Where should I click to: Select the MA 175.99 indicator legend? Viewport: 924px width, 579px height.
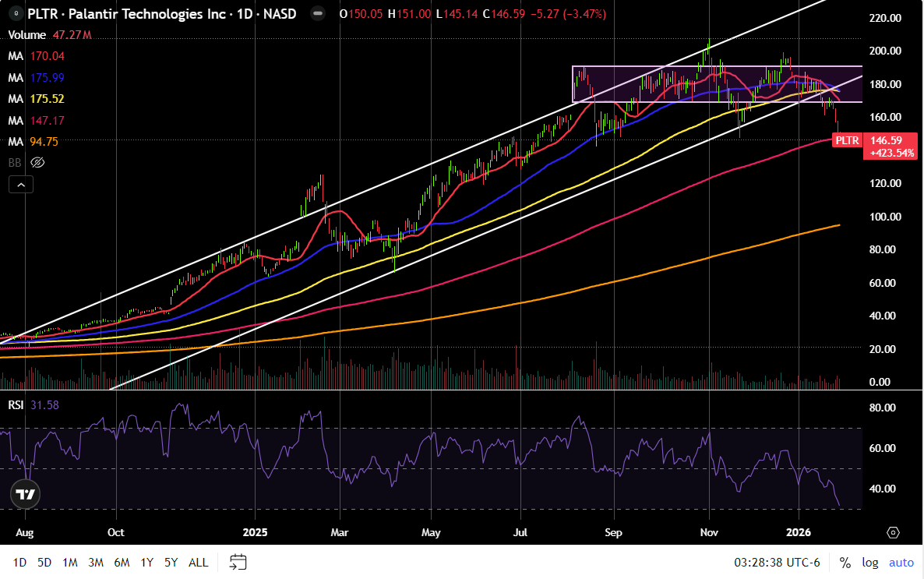[36, 78]
